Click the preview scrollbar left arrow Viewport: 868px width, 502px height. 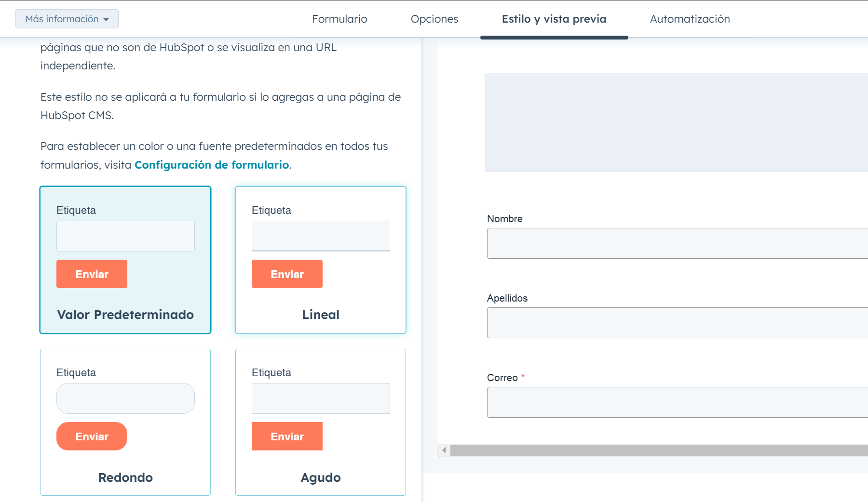(444, 450)
